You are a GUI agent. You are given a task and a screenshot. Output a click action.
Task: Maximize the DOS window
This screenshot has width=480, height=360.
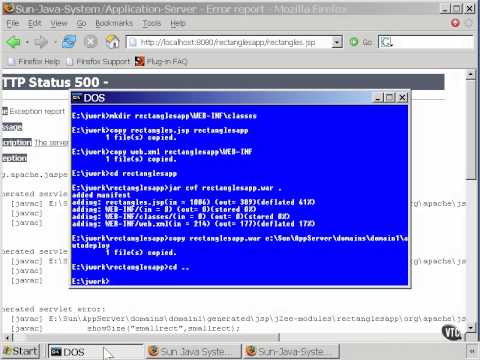389,98
